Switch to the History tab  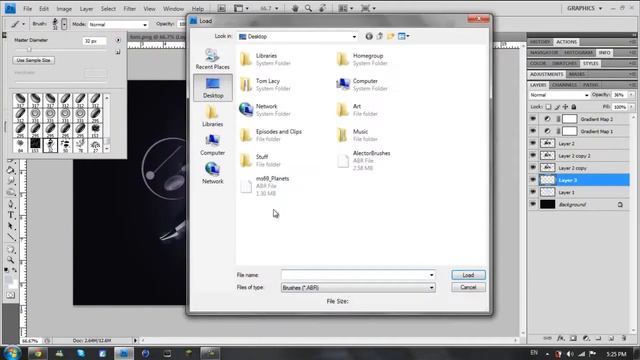(540, 42)
